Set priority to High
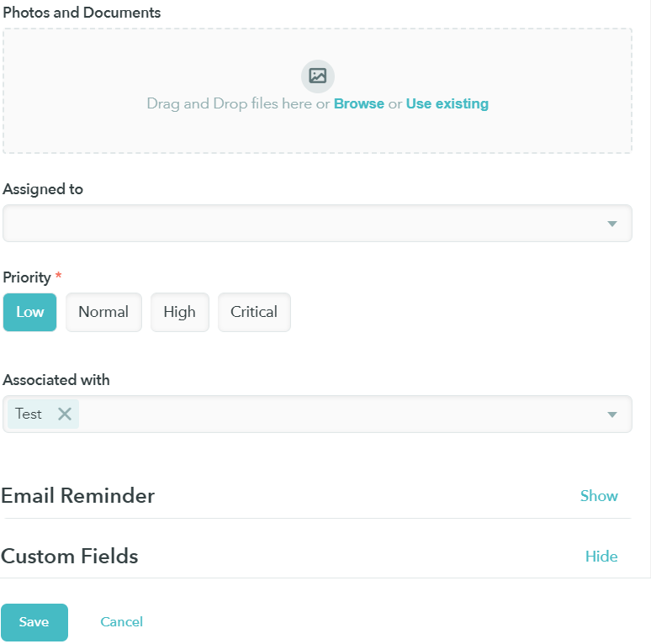 [x=179, y=312]
